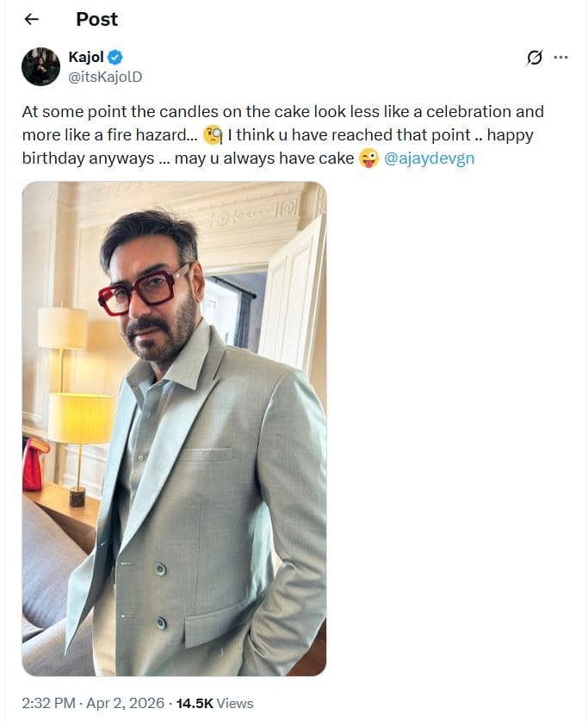The image size is (588, 721).
Task: Open the @itsKajolD handle link
Action: click(x=104, y=76)
